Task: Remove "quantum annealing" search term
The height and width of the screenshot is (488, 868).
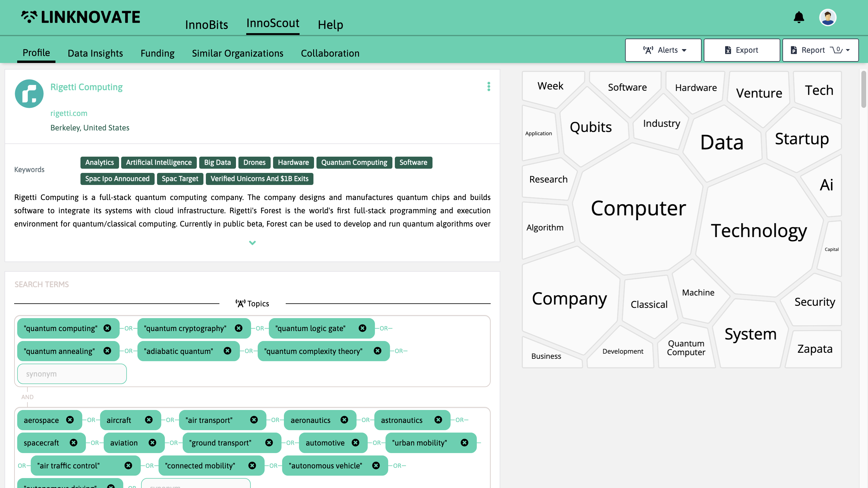Action: pos(107,351)
